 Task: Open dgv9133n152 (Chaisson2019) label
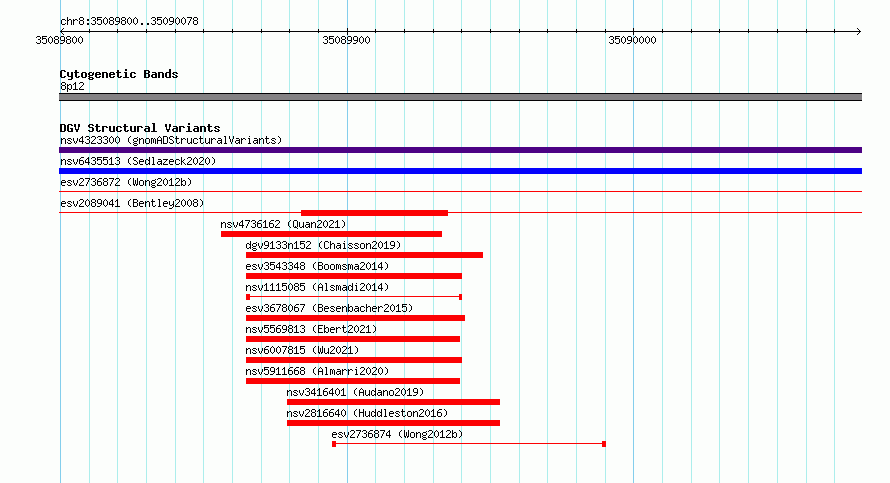tap(323, 245)
